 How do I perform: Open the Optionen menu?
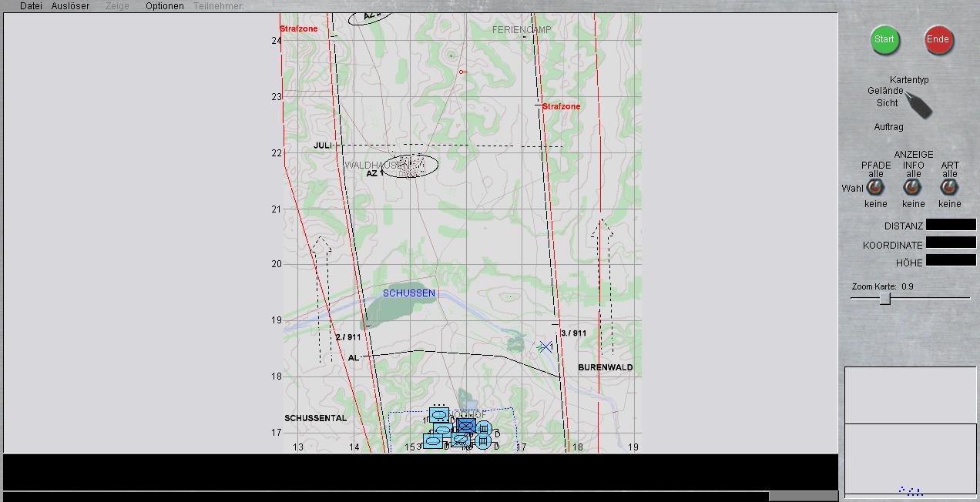[165, 6]
